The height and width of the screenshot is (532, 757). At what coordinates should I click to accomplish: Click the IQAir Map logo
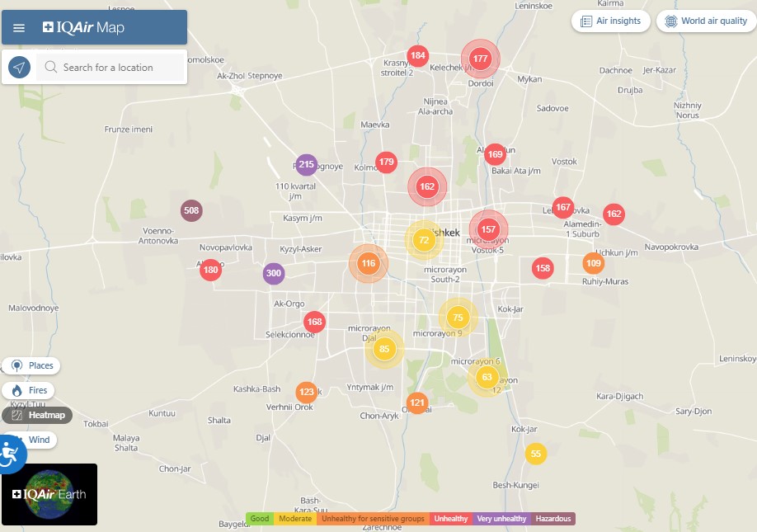[x=84, y=28]
